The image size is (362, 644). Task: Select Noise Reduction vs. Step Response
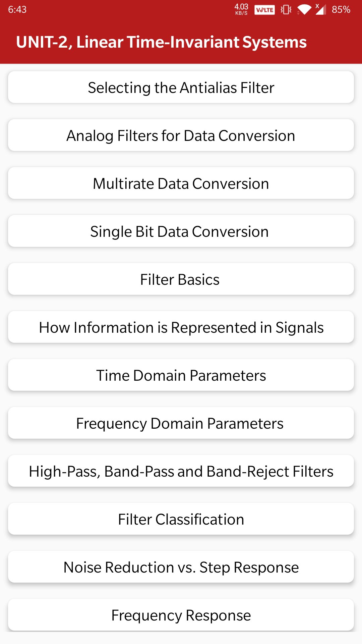(181, 567)
